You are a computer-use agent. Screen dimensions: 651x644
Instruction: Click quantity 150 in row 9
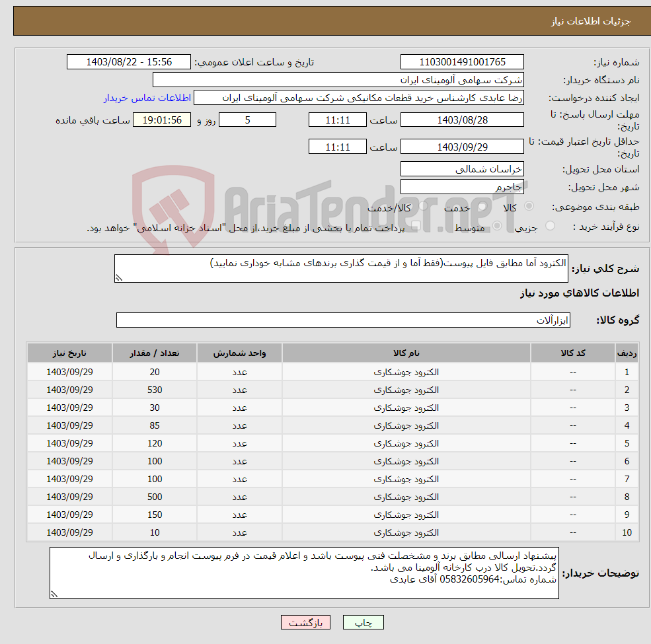coord(155,515)
